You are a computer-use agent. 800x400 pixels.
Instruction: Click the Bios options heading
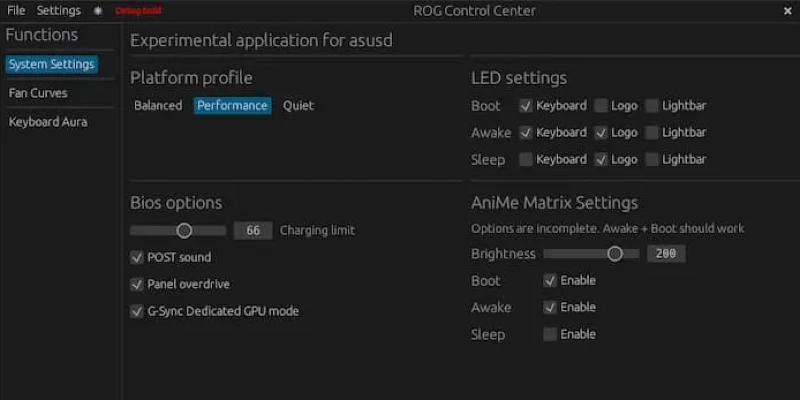[x=176, y=203]
